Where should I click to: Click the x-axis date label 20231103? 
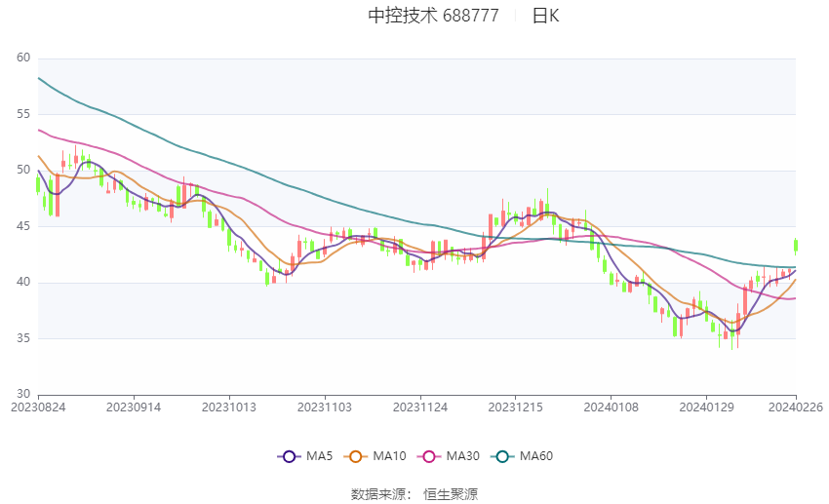[x=325, y=407]
